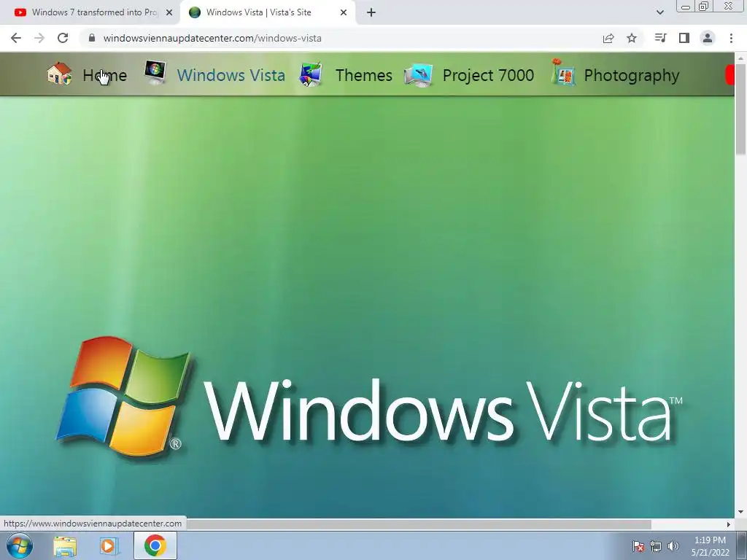Open the media control icon in toolbar
Screen dimensions: 747x560
[660, 38]
